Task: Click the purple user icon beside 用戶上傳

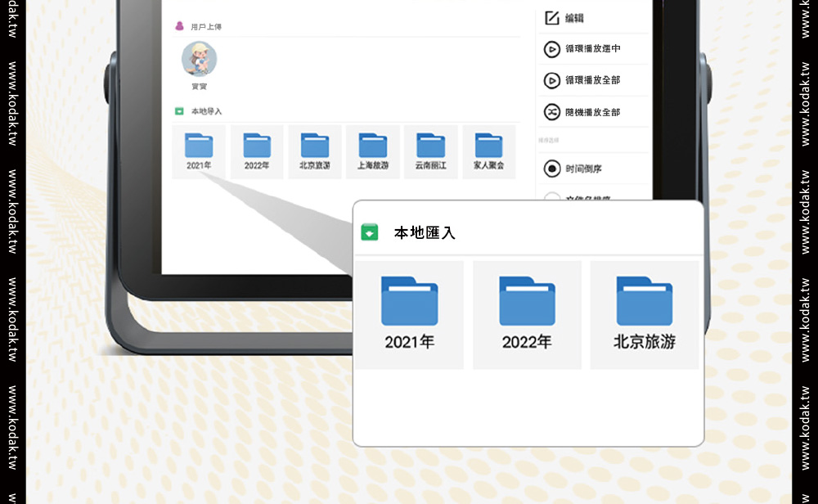Action: [179, 26]
